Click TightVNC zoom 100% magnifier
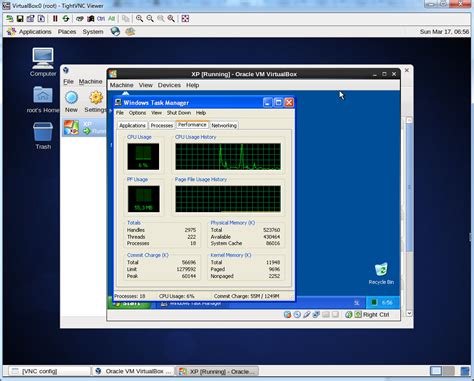 [161, 19]
